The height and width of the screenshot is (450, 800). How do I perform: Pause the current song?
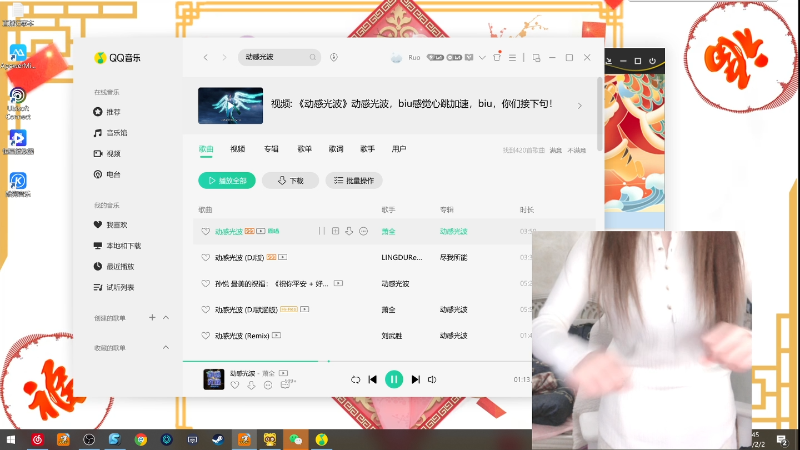tap(394, 380)
